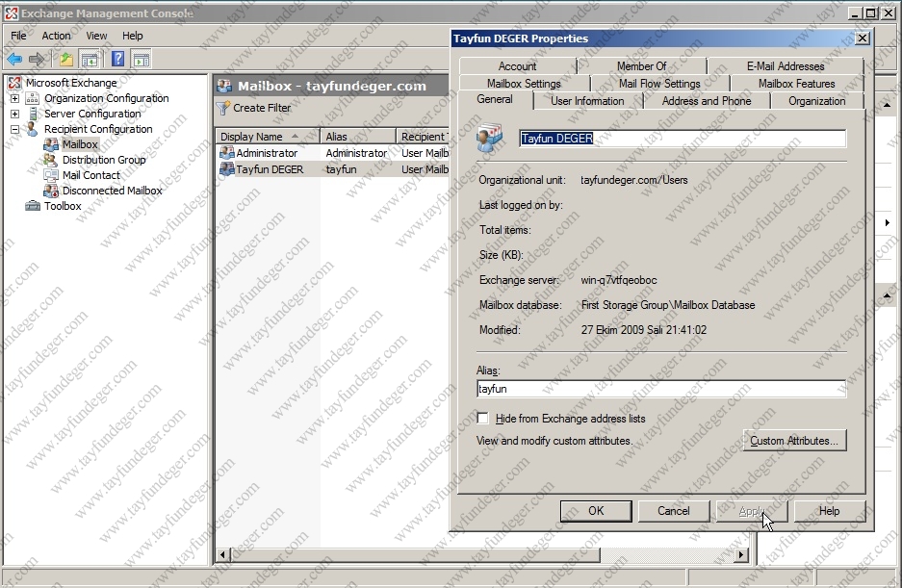Switch to the Member Of tab
Image resolution: width=902 pixels, height=588 pixels.
[641, 66]
